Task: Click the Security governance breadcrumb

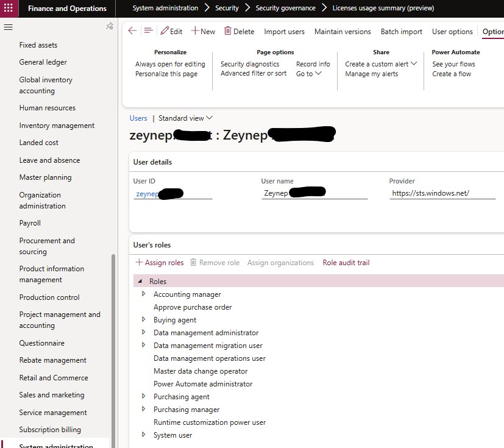Action: tap(285, 8)
